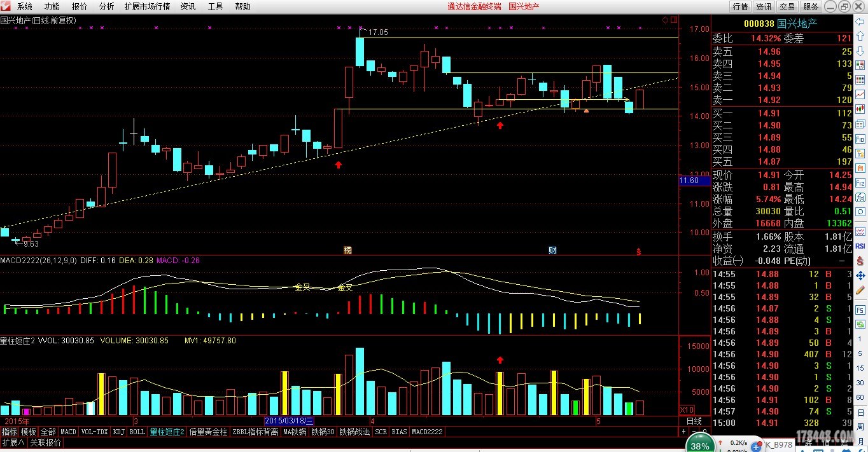Select the 日 daily period in sidebar
Viewport: 868px width, 452px height.
pos(860,413)
